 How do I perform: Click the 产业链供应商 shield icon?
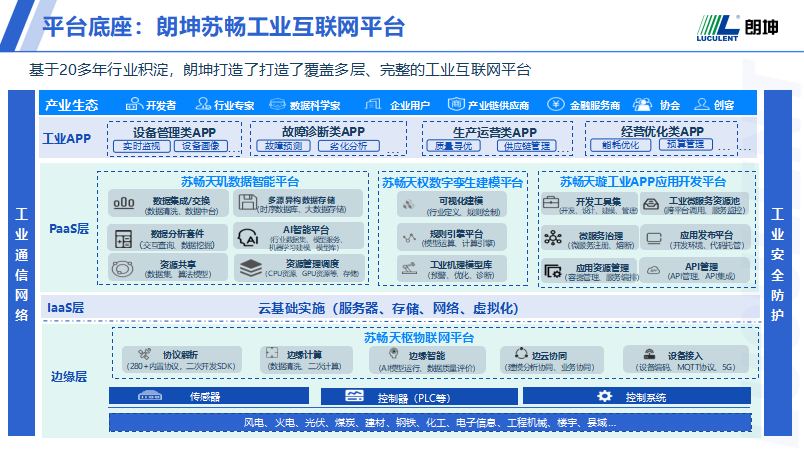tap(455, 105)
